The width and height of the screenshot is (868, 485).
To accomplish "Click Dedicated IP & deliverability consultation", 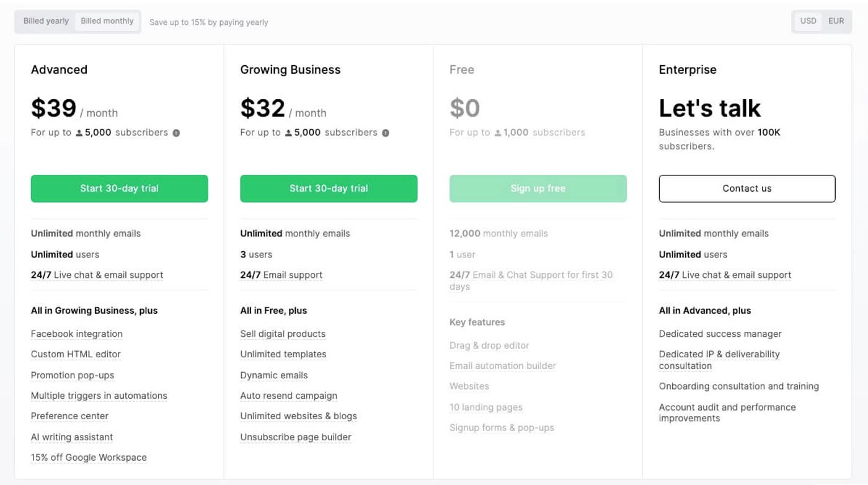I will [x=719, y=360].
